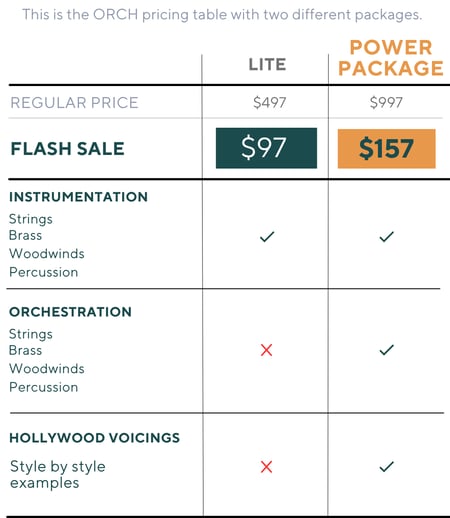Click the HOLLYWOOD VOICINGS section heading
The image size is (450, 518).
pyautogui.click(x=95, y=438)
